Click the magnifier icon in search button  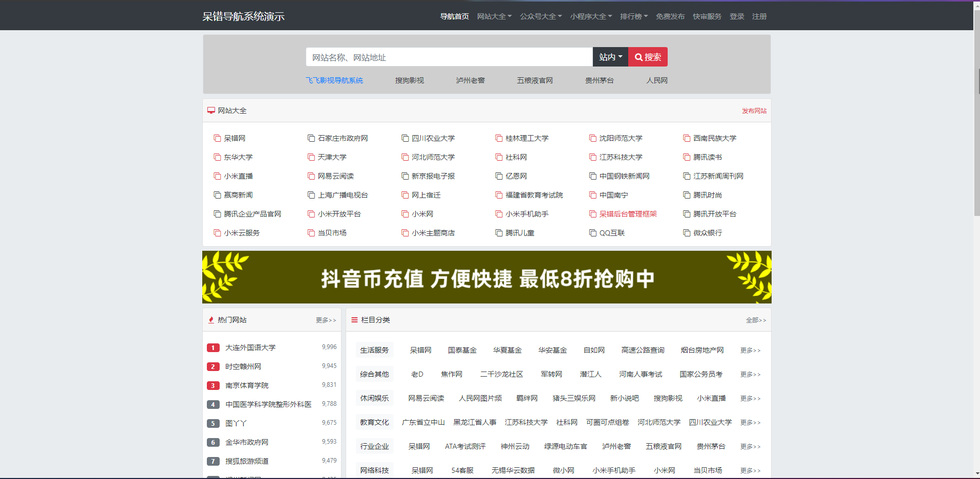638,57
